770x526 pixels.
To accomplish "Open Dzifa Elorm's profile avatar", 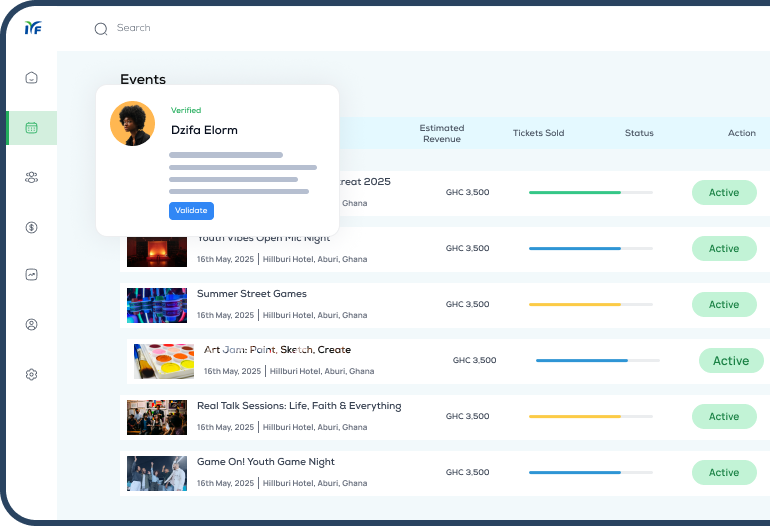I will coord(132,124).
